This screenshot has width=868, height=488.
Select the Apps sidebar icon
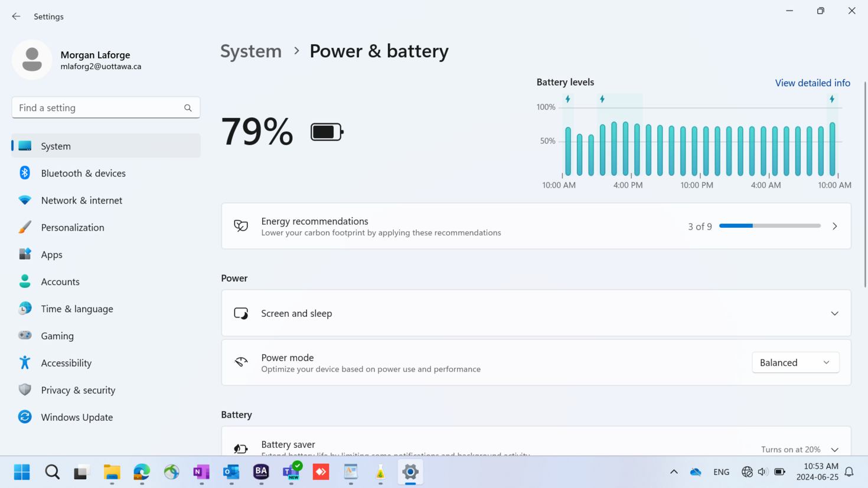(x=25, y=254)
